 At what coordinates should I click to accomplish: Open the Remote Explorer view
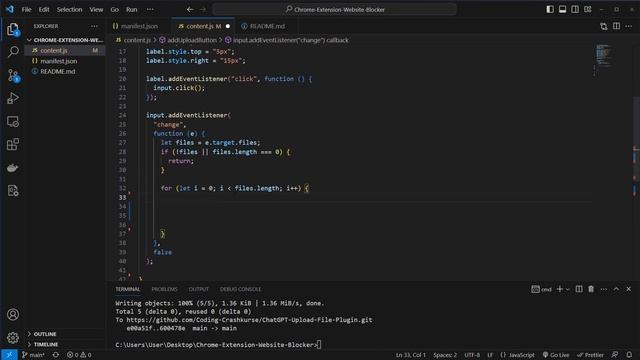pos(13,121)
